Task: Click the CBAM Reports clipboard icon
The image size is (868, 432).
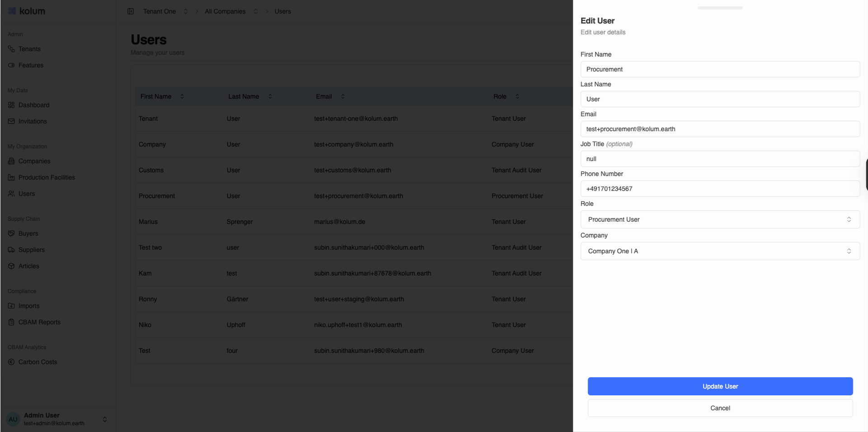Action: [11, 322]
